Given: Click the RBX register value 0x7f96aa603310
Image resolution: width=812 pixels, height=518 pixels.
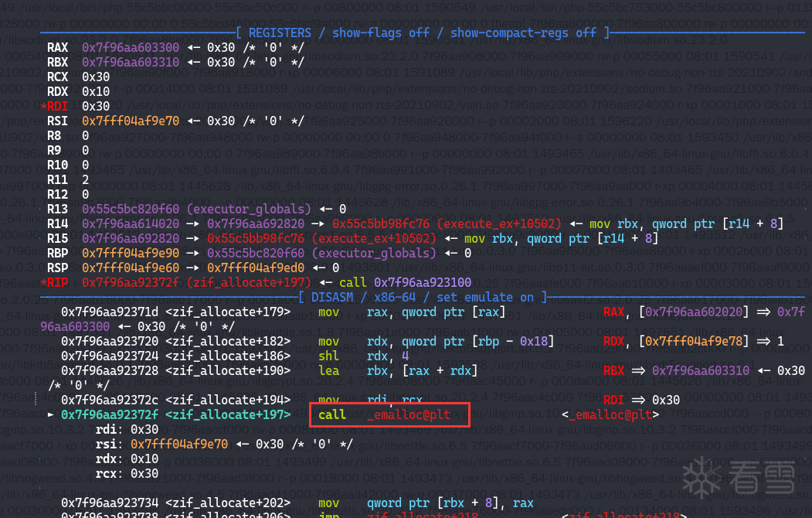Looking at the screenshot, I should (131, 62).
